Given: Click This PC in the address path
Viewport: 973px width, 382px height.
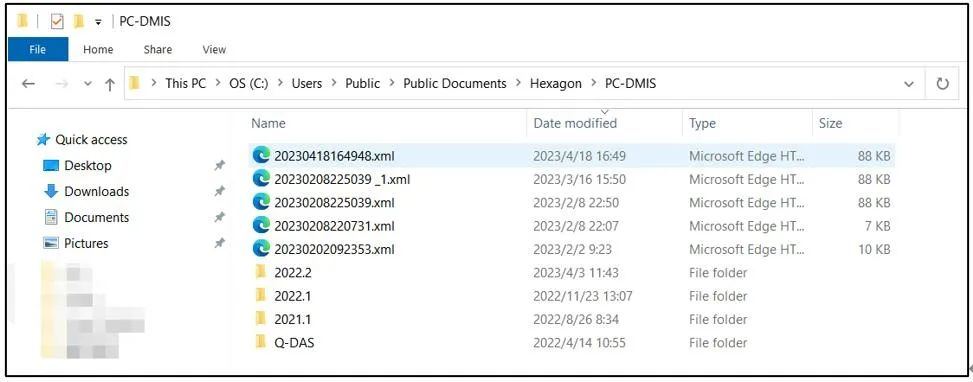Looking at the screenshot, I should point(185,84).
